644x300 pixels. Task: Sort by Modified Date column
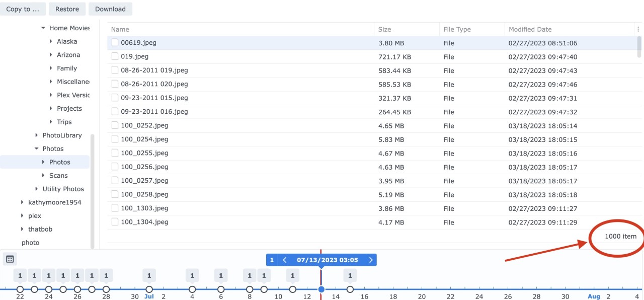click(x=530, y=29)
